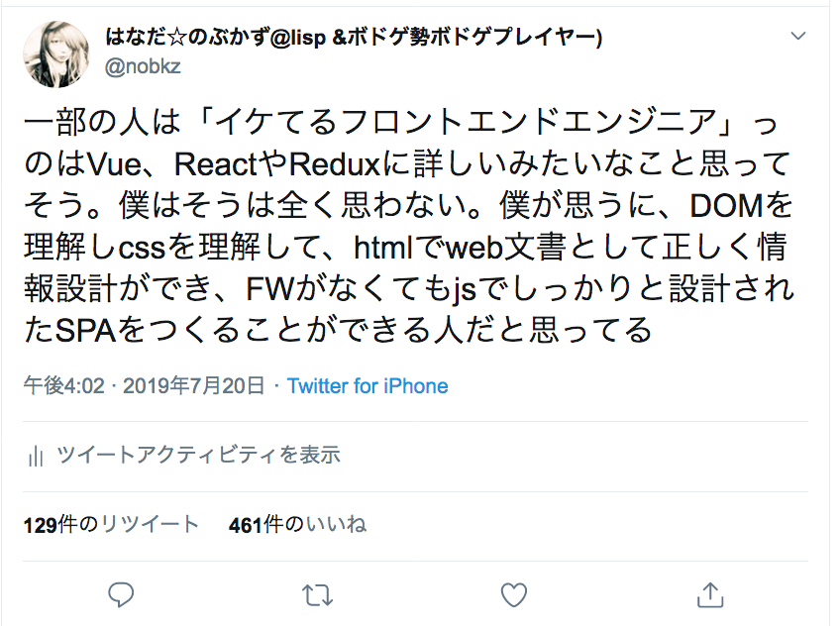Open the tweet options chevron menu
Screen dimensions: 840x626
798,36
